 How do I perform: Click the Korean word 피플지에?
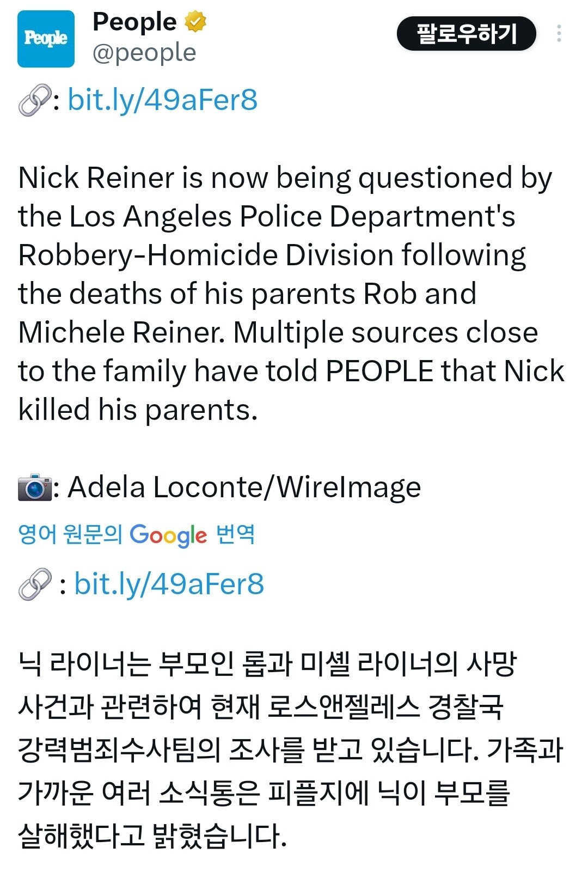pos(318,792)
